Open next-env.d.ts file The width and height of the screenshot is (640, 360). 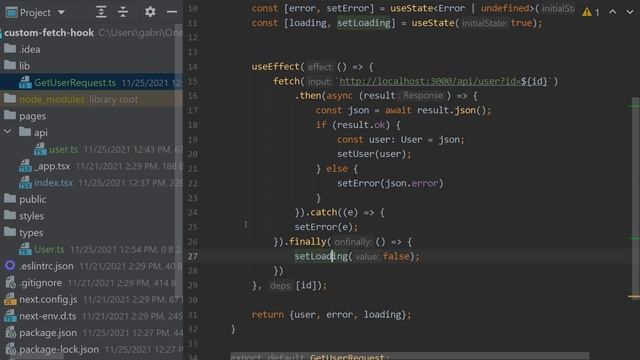[x=48, y=316]
